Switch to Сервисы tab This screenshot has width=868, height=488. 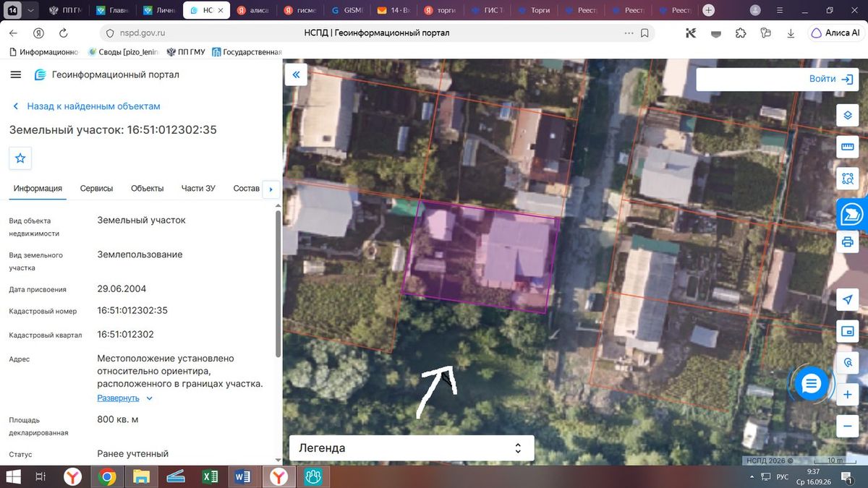[x=96, y=189]
